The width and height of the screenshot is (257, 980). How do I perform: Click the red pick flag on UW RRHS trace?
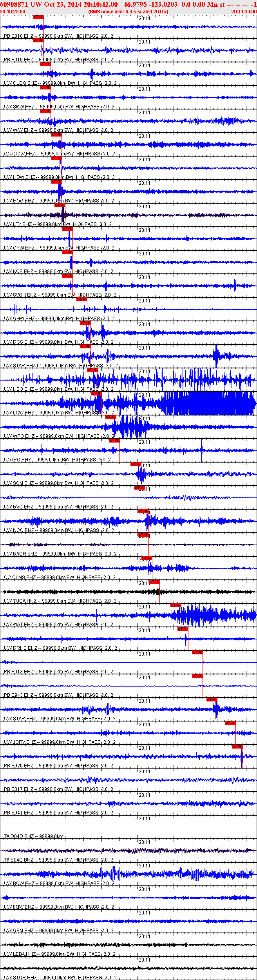tap(183, 629)
